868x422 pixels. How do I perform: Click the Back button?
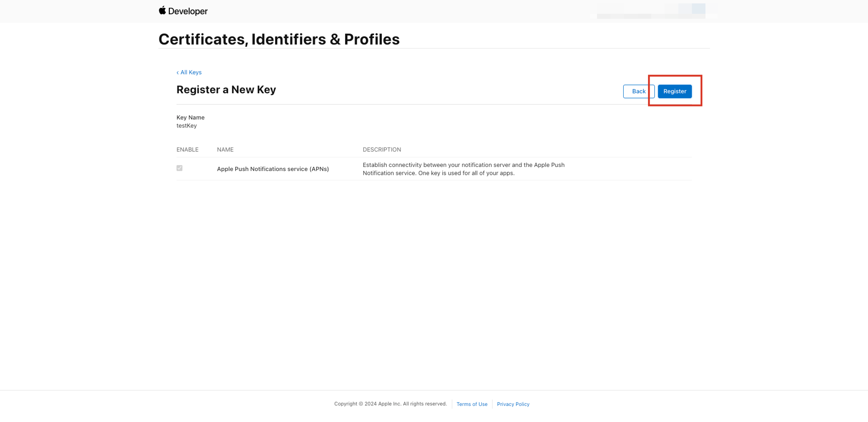(639, 92)
